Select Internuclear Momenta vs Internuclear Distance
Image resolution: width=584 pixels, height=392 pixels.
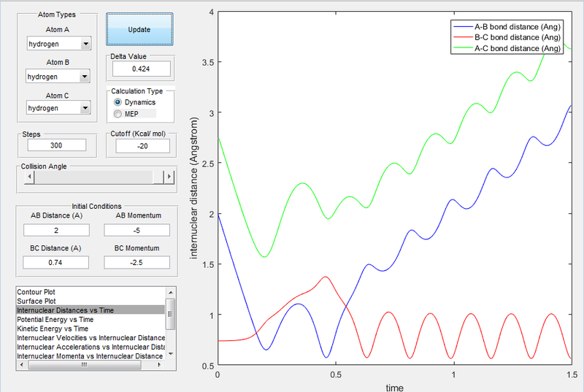coord(90,356)
